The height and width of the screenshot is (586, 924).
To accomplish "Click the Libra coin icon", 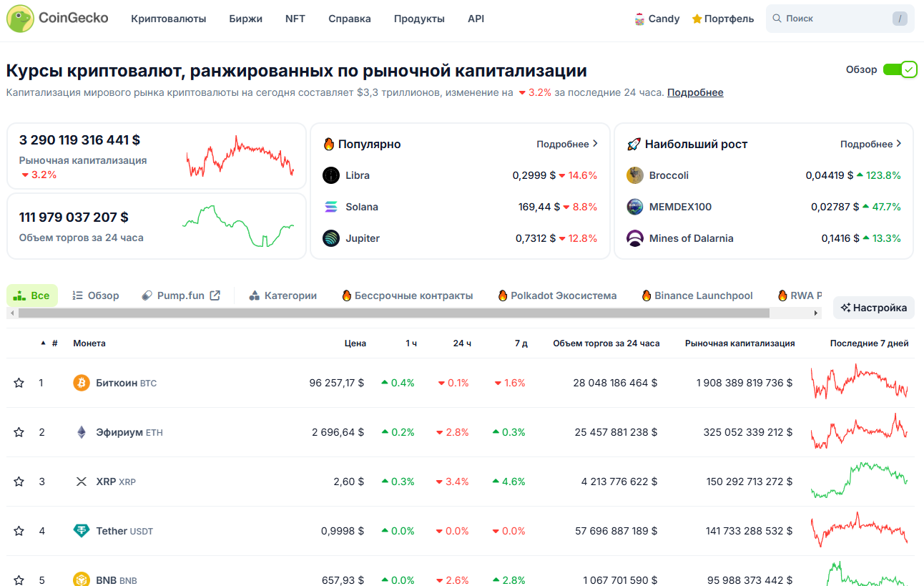I will [331, 175].
